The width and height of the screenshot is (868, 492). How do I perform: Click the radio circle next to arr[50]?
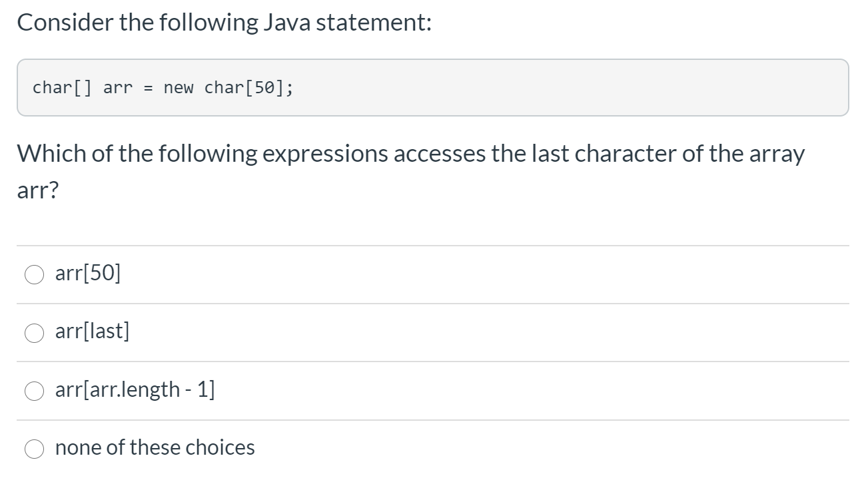(34, 274)
